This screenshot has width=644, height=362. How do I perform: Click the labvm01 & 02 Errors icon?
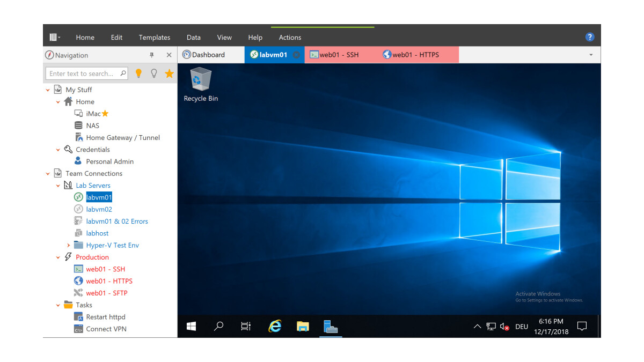pyautogui.click(x=78, y=221)
